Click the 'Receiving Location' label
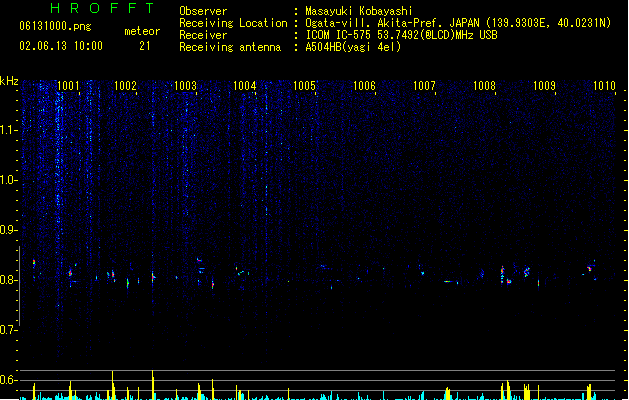Screen dimensions: 629x400 (233, 23)
